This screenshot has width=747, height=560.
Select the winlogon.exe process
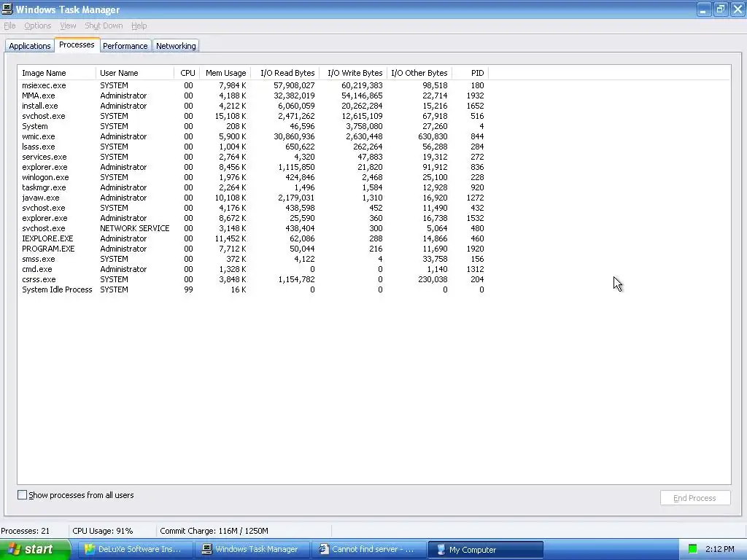point(253,177)
